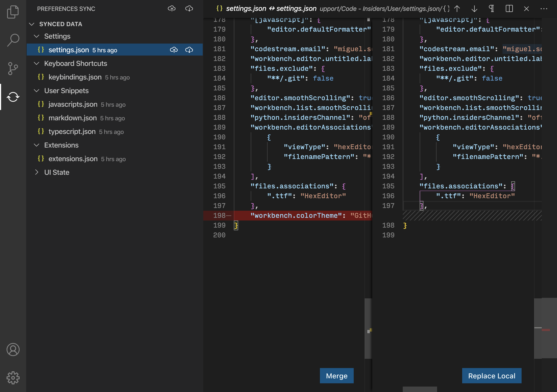Go to previous change with up arrow
This screenshot has width=557, height=392.
[457, 9]
